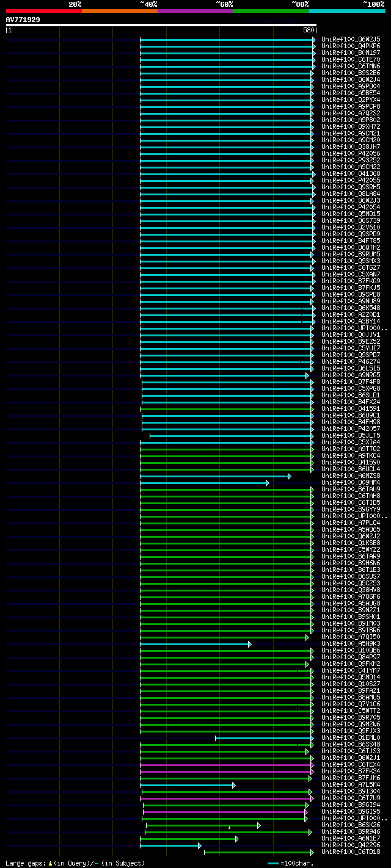Click the UniRef100_A7Q2S2 label
The height and width of the screenshot is (868, 391).
[351, 114]
